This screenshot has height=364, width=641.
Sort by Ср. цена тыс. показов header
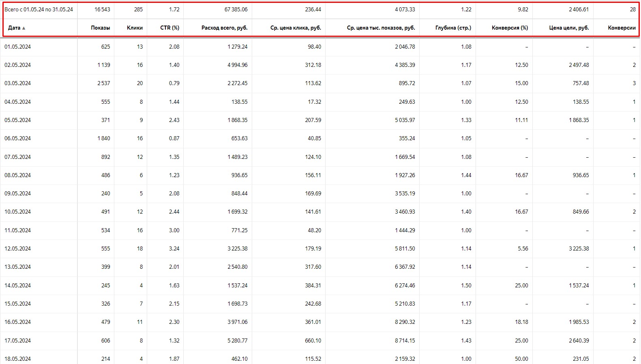pyautogui.click(x=381, y=28)
